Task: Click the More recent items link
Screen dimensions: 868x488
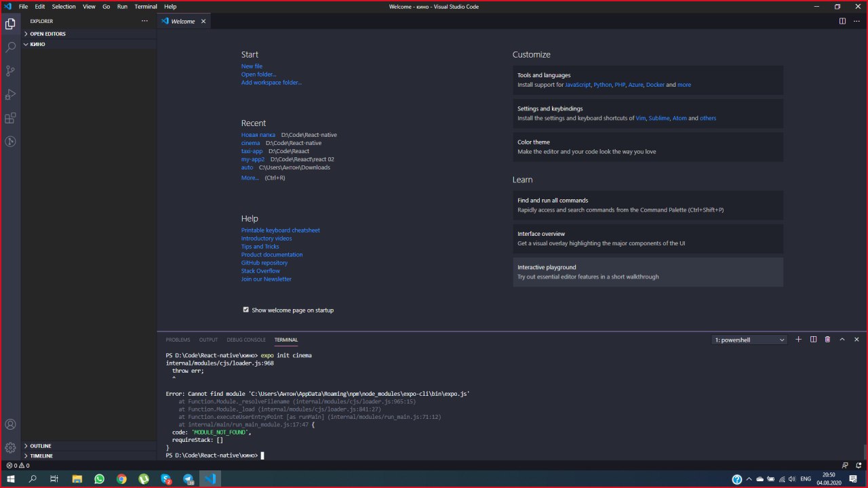Action: [x=250, y=178]
